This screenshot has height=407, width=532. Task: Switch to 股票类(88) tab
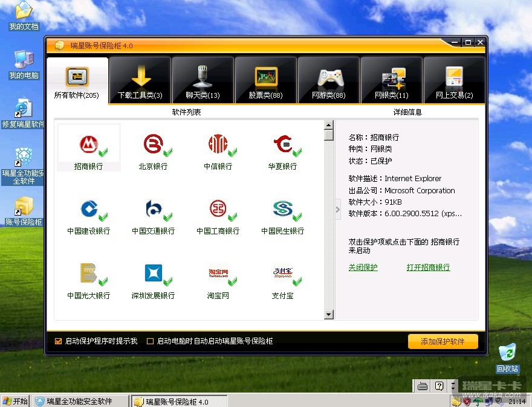[x=265, y=81]
